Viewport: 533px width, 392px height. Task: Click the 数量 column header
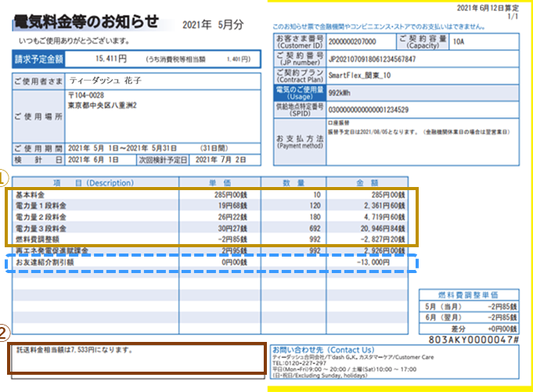pos(294,183)
